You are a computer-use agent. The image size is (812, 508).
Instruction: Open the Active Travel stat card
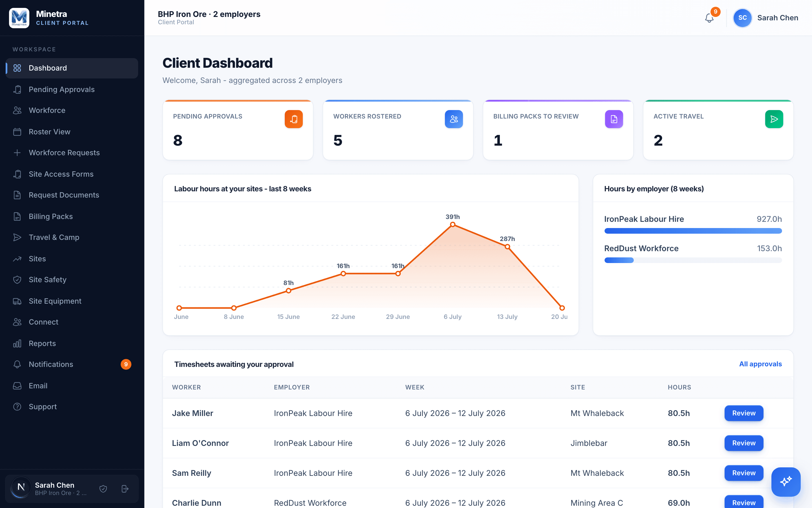point(718,130)
